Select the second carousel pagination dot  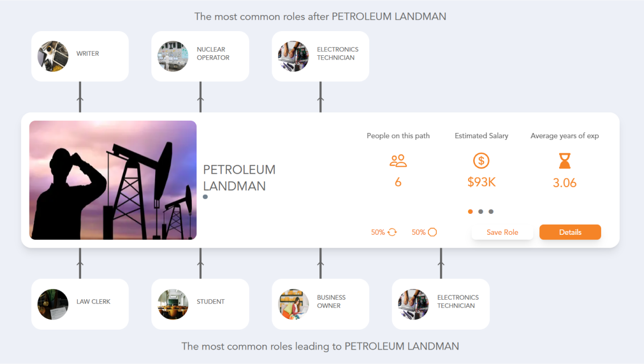click(481, 211)
